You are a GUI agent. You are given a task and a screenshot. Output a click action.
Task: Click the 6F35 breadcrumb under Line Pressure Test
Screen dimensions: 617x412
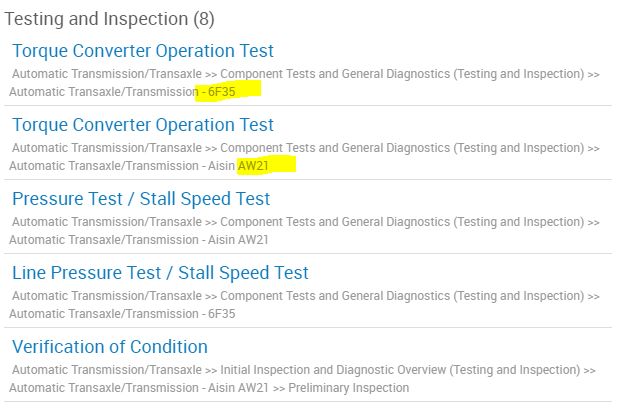221,313
